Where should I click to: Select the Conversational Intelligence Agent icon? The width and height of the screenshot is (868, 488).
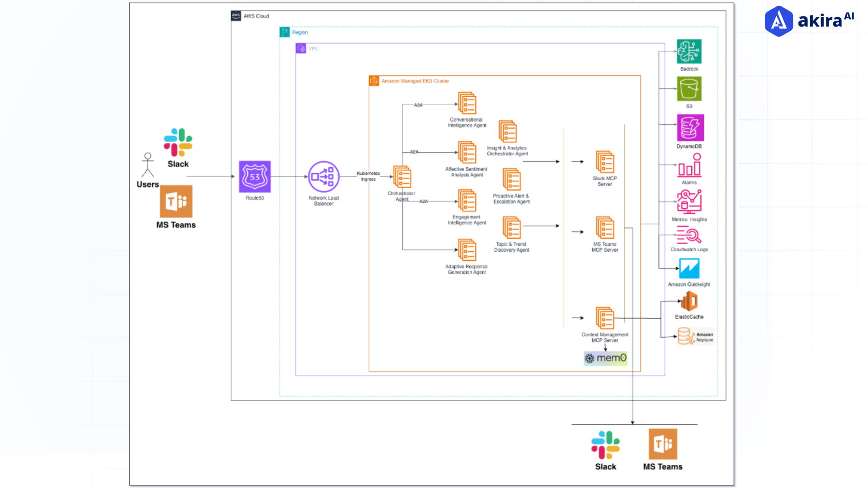pos(467,103)
